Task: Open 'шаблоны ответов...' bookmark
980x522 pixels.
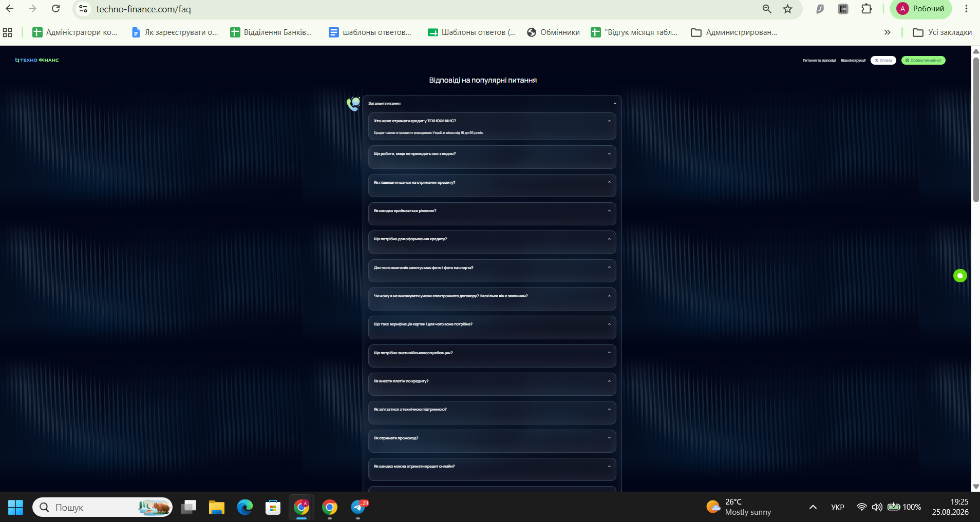Action: 370,32
